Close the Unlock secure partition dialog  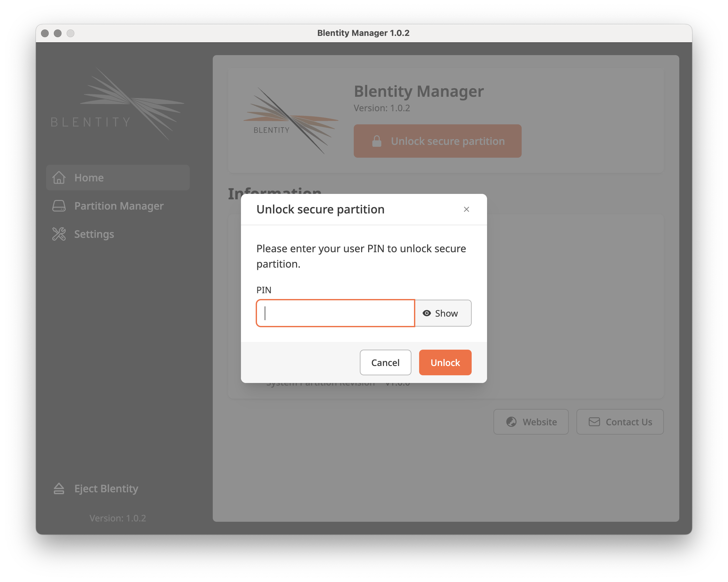[x=466, y=209]
